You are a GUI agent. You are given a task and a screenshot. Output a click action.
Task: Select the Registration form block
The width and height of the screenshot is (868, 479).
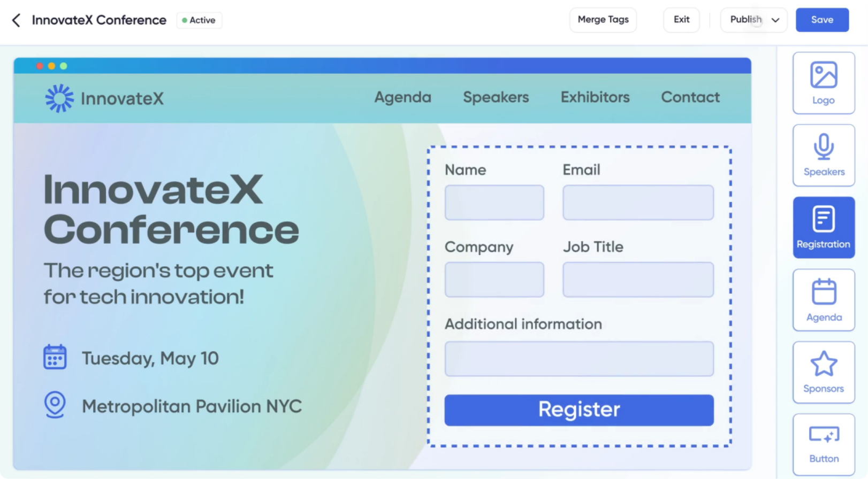[824, 228]
